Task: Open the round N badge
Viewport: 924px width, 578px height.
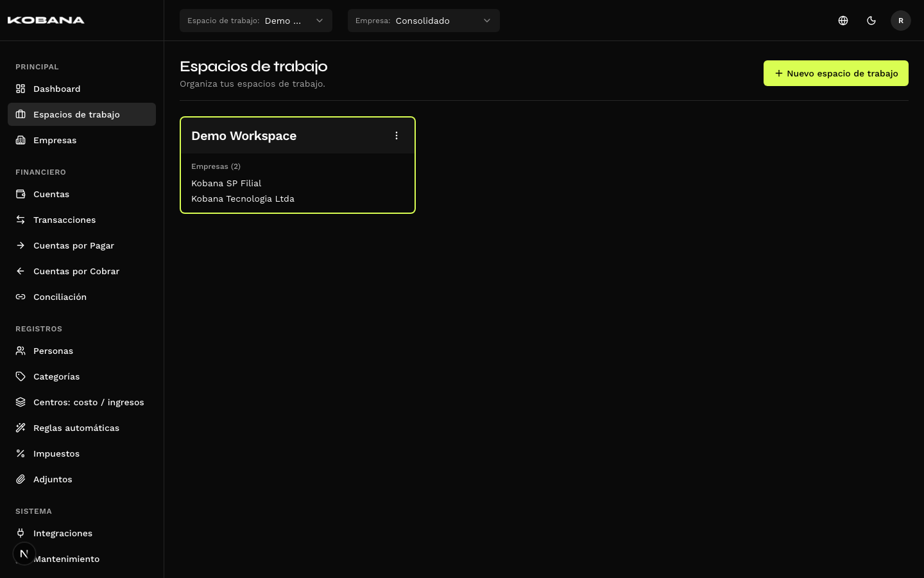Action: point(24,554)
